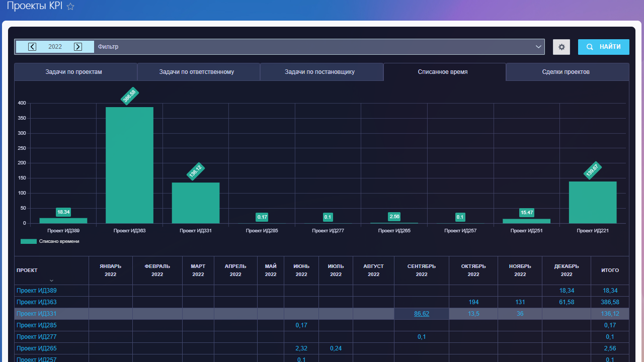644x362 pixels.
Task: Open the Сделки проектов tab
Action: tap(566, 72)
